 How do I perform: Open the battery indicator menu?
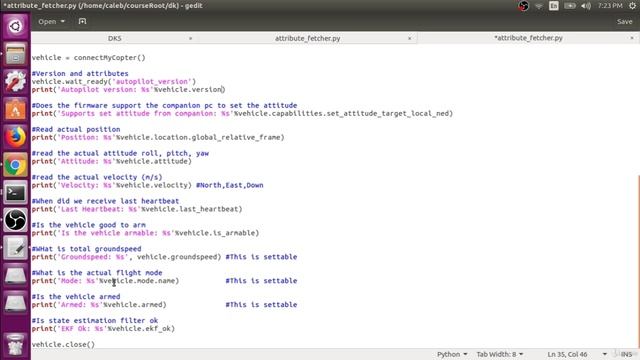pyautogui.click(x=570, y=6)
